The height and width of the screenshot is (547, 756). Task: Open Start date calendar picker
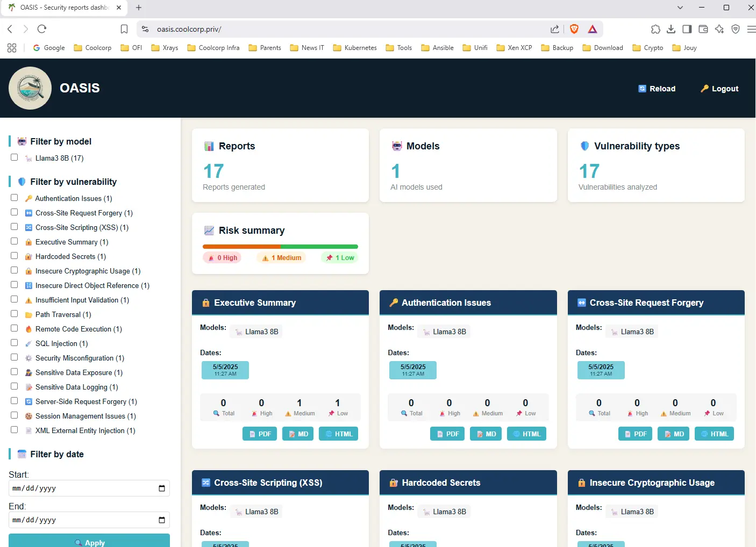(162, 488)
